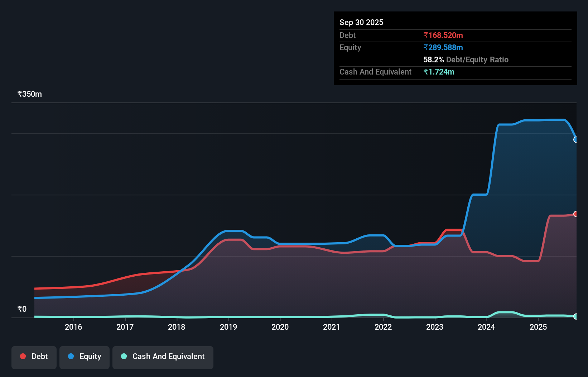Click the rupee symbol next to Debt value
Image resolution: width=588 pixels, height=377 pixels.
click(426, 35)
